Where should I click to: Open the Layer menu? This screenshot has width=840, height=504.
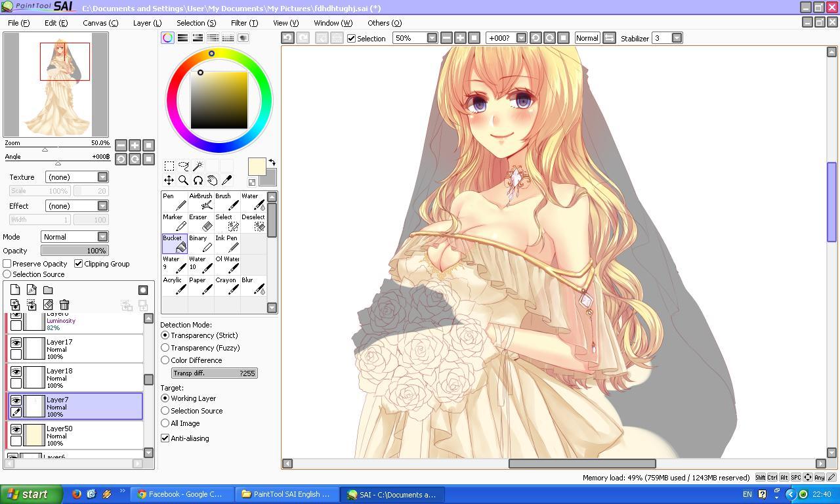(x=147, y=23)
